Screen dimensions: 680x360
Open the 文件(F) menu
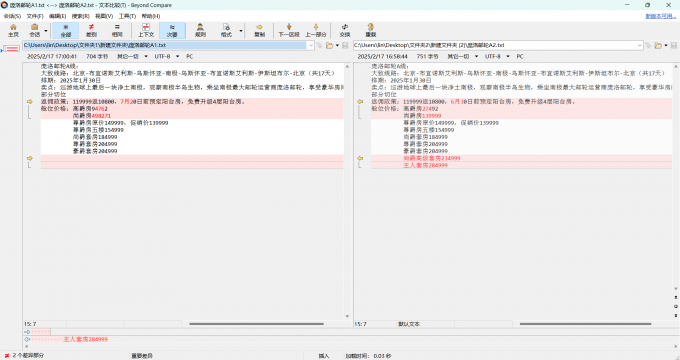click(x=35, y=16)
